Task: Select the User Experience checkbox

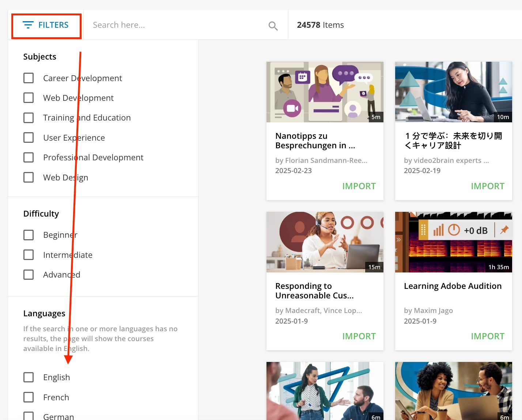Action: (x=29, y=138)
